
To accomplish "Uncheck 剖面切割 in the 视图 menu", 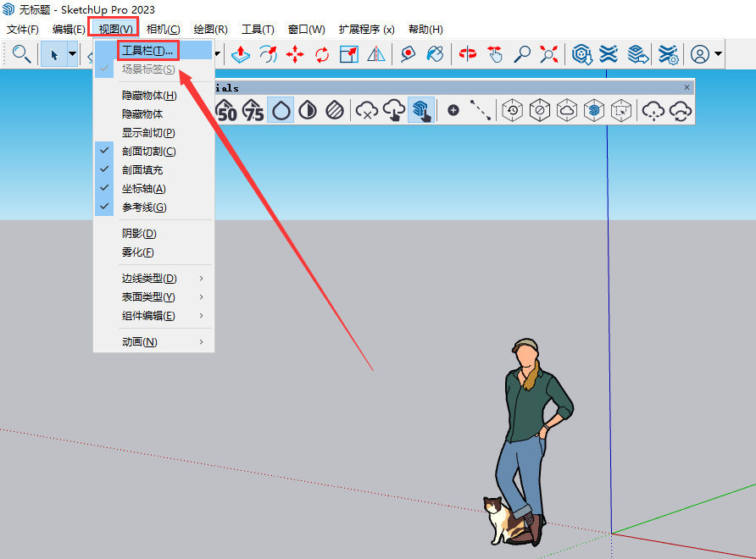I will point(151,151).
